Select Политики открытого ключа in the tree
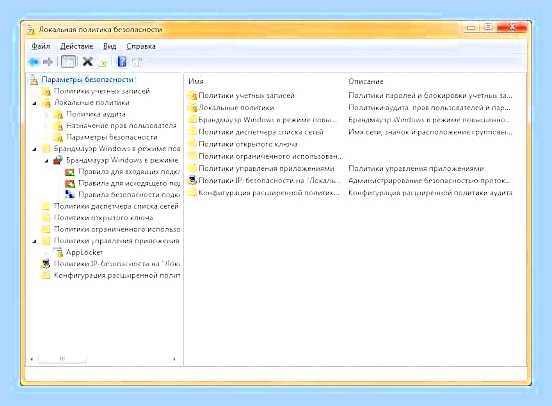This screenshot has width=552, height=406. point(103,218)
